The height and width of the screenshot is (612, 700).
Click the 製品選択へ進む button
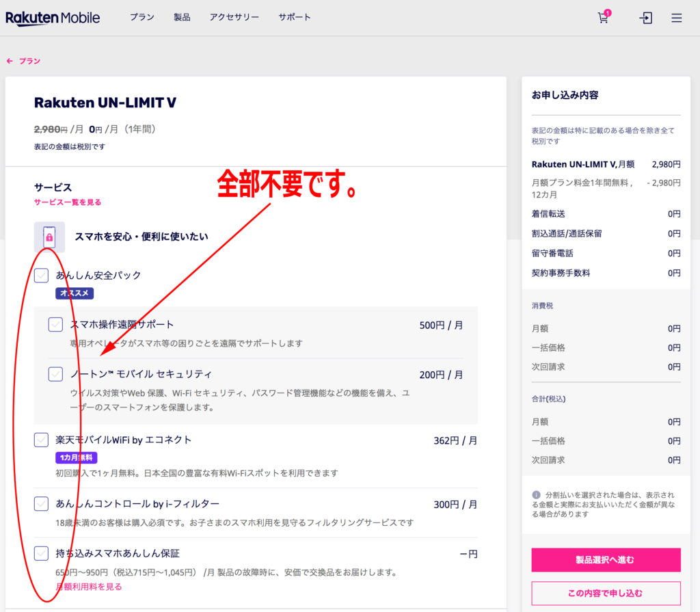606,559
